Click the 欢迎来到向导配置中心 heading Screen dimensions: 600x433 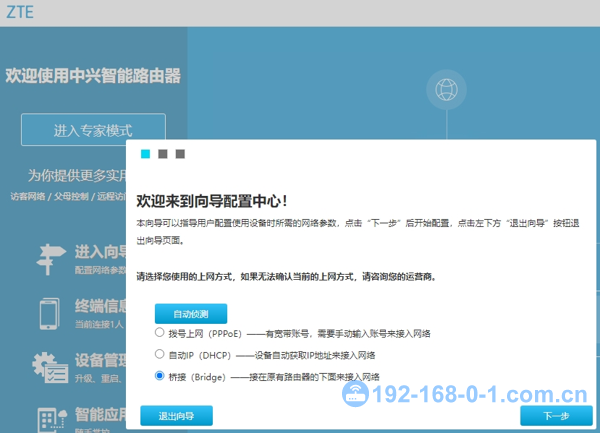tap(212, 201)
